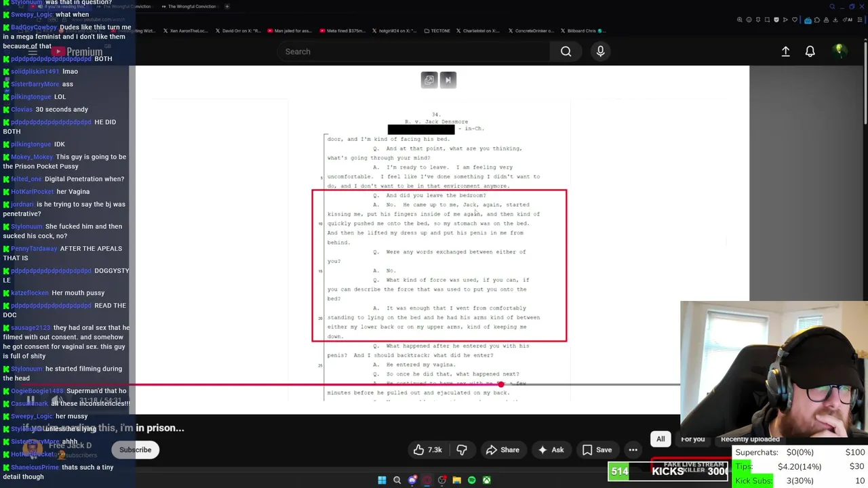Open the David Orr on X bookmark
868x488 pixels.
pyautogui.click(x=237, y=30)
